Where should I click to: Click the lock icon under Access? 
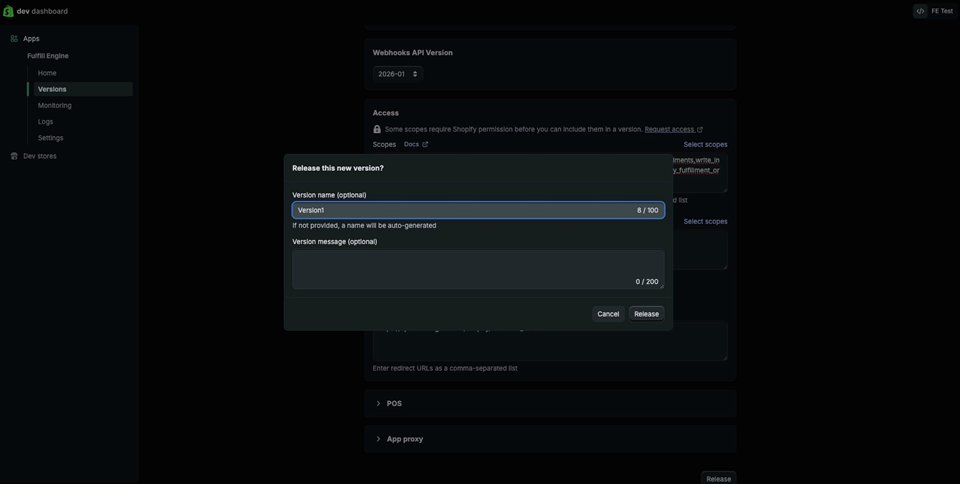tap(377, 129)
